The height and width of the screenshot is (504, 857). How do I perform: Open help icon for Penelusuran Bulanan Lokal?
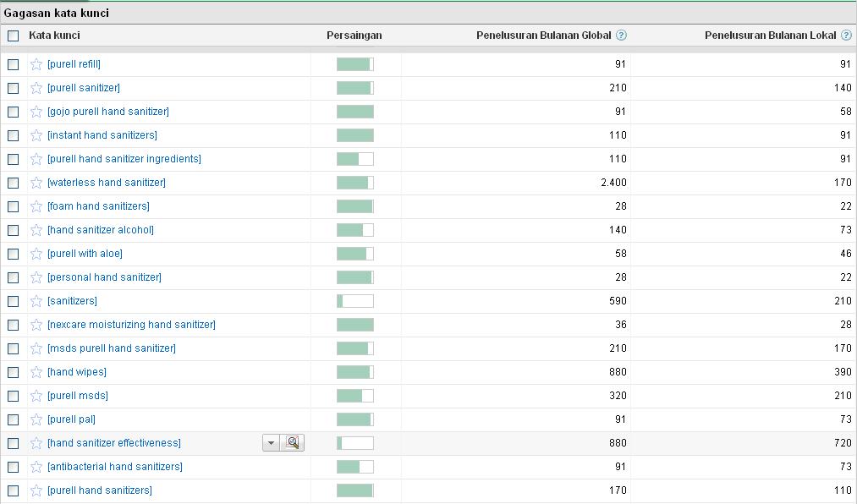[x=846, y=36]
